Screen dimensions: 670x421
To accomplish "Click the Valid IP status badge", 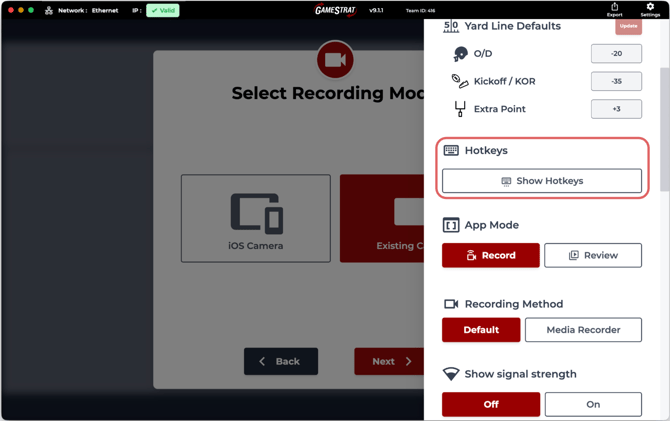I will point(163,10).
